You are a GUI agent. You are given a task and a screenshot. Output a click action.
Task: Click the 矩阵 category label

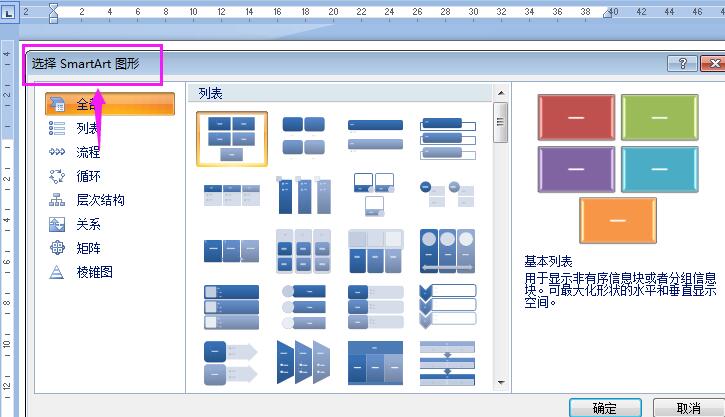pos(88,248)
